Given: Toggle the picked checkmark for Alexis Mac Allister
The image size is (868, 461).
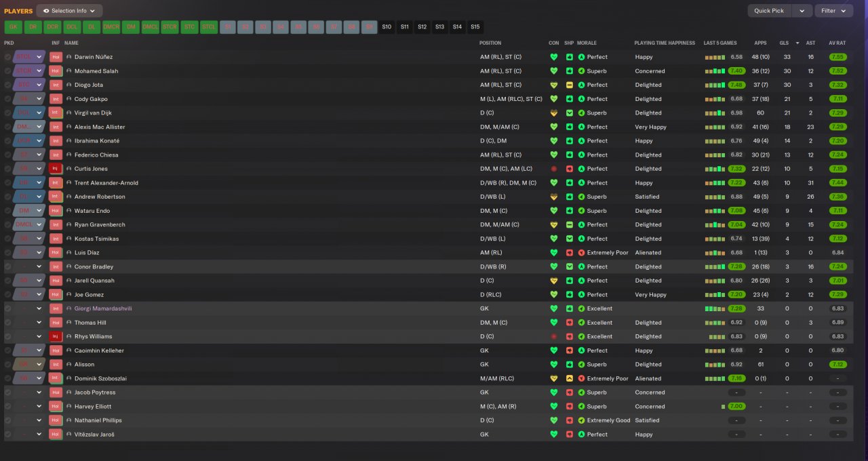Looking at the screenshot, I should click(8, 127).
